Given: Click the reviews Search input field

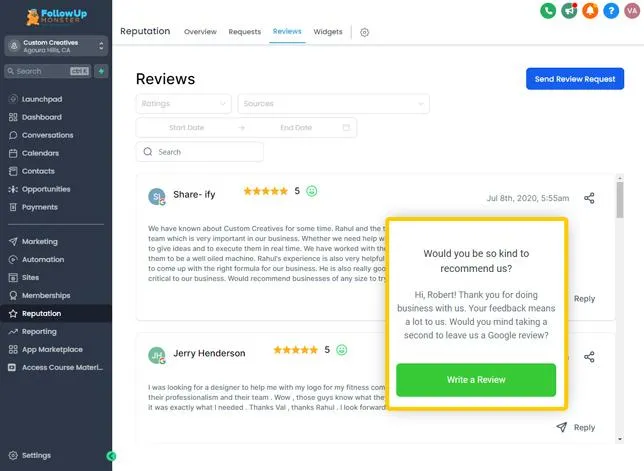Looking at the screenshot, I should pyautogui.click(x=200, y=152).
